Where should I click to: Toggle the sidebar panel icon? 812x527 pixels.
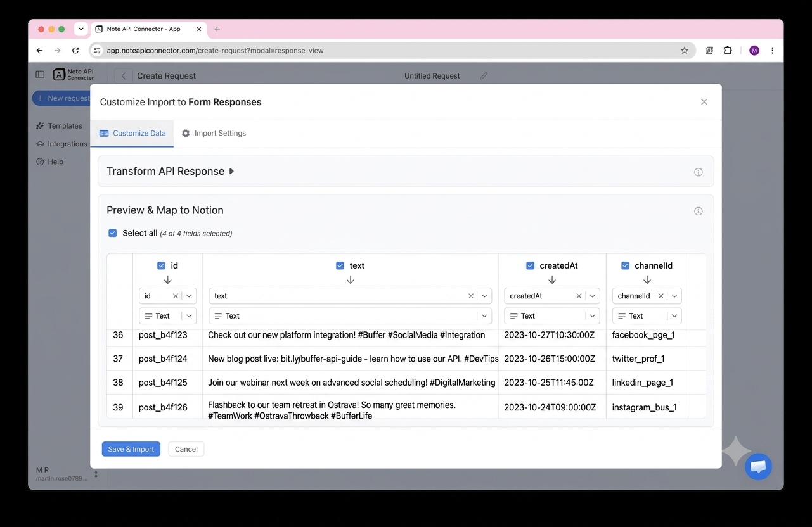40,74
